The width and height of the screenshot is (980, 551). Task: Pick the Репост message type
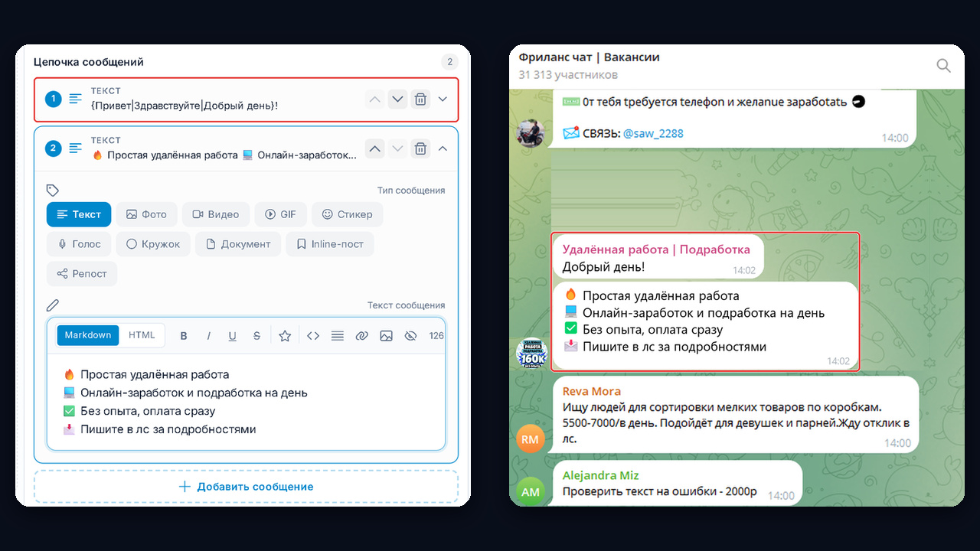[x=82, y=274]
